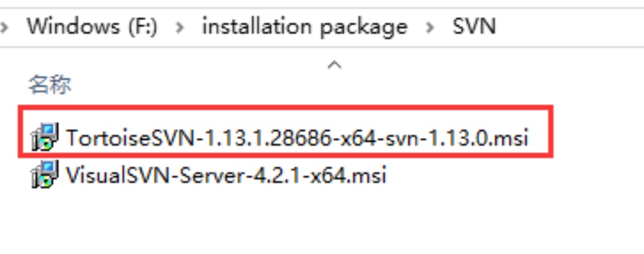Expand the chevron after installation package

click(x=430, y=28)
